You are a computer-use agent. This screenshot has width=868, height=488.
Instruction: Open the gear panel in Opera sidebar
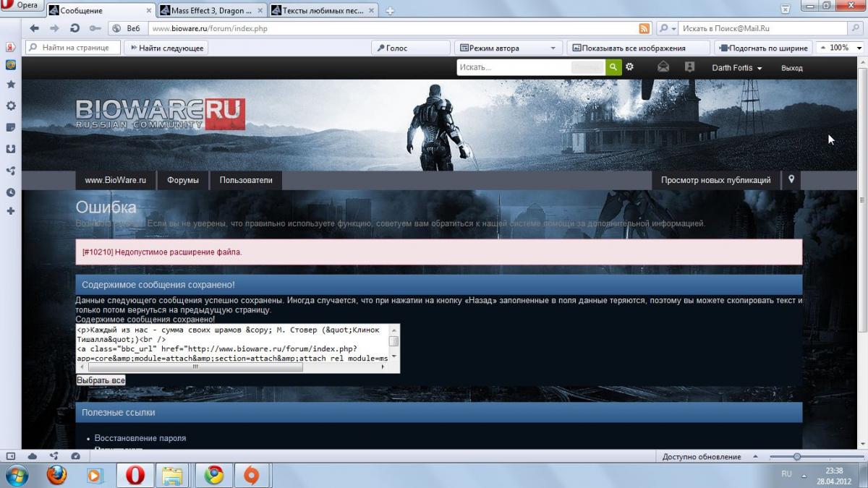point(11,106)
